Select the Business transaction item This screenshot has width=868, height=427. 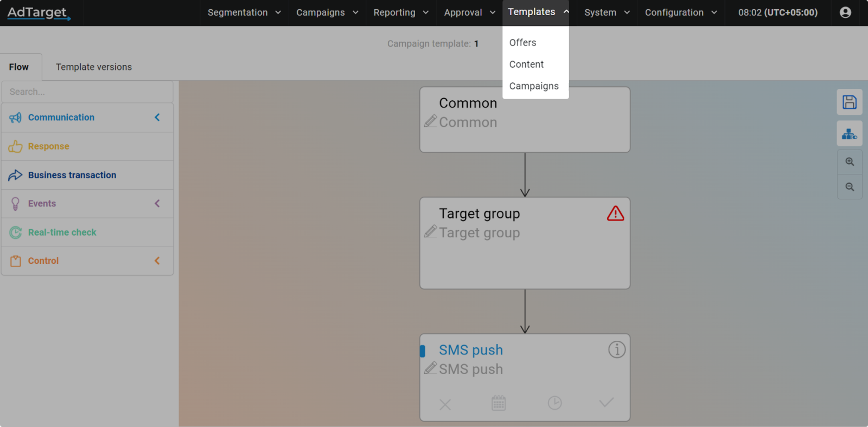pos(72,175)
